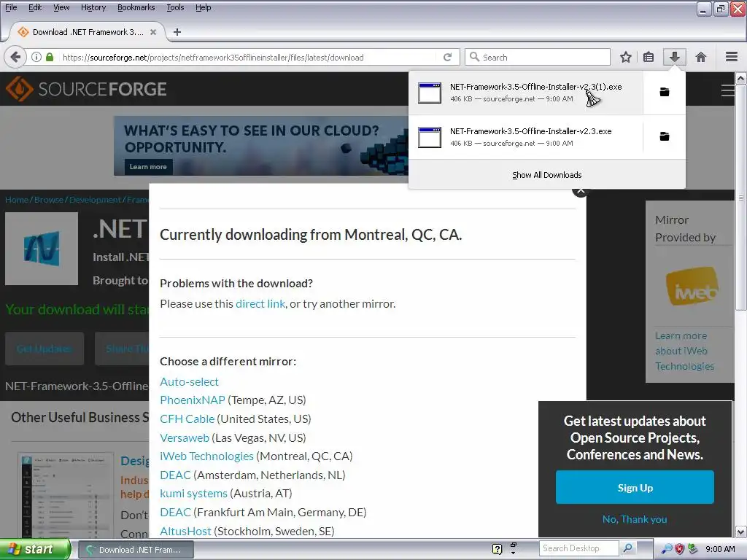Click into the browser Search field
Image resolution: width=747 pixels, height=560 pixels.
pyautogui.click(x=538, y=57)
